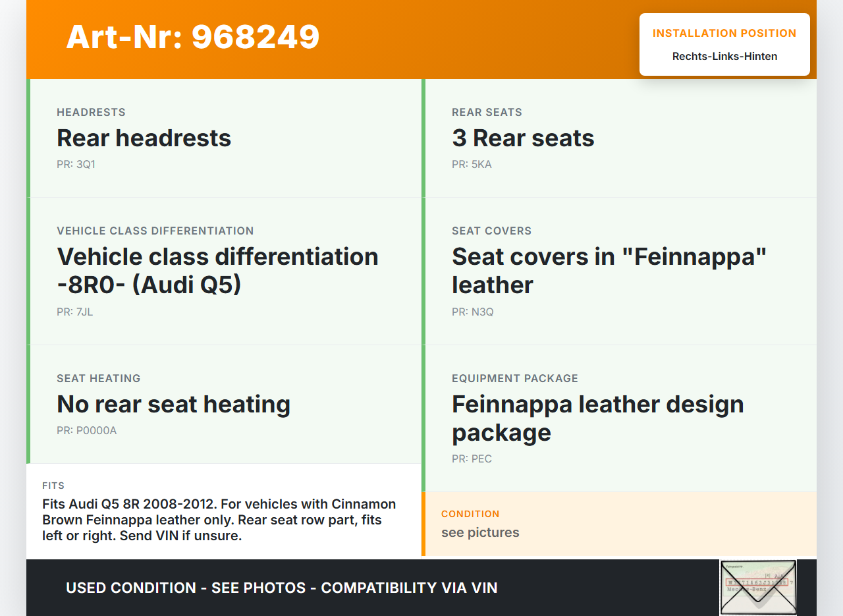Select the PR: 7JL code
Screen dimensions: 843x616
74,312
